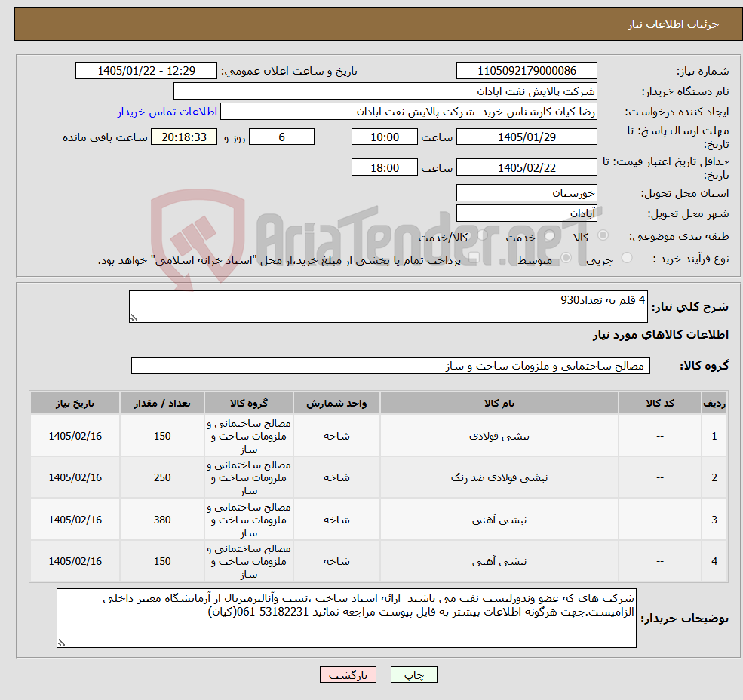Click quantity 250 in row 2
The width and height of the screenshot is (743, 700).
pos(162,477)
